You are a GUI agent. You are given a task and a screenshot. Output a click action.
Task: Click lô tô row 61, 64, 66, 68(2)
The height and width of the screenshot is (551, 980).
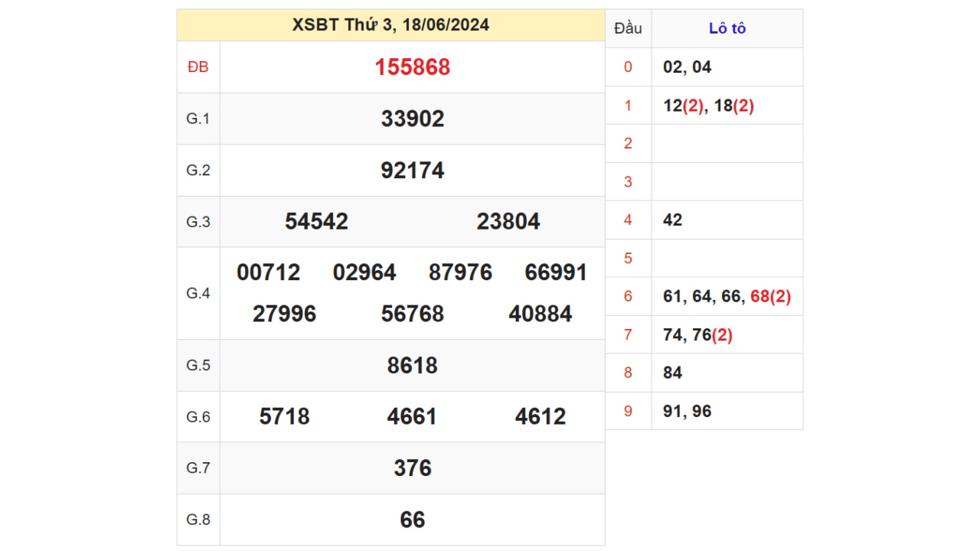tap(727, 297)
